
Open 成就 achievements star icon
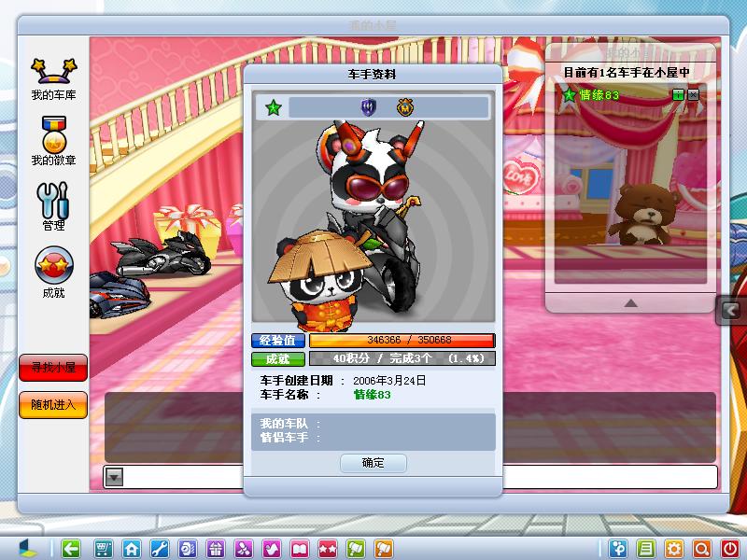(x=53, y=272)
